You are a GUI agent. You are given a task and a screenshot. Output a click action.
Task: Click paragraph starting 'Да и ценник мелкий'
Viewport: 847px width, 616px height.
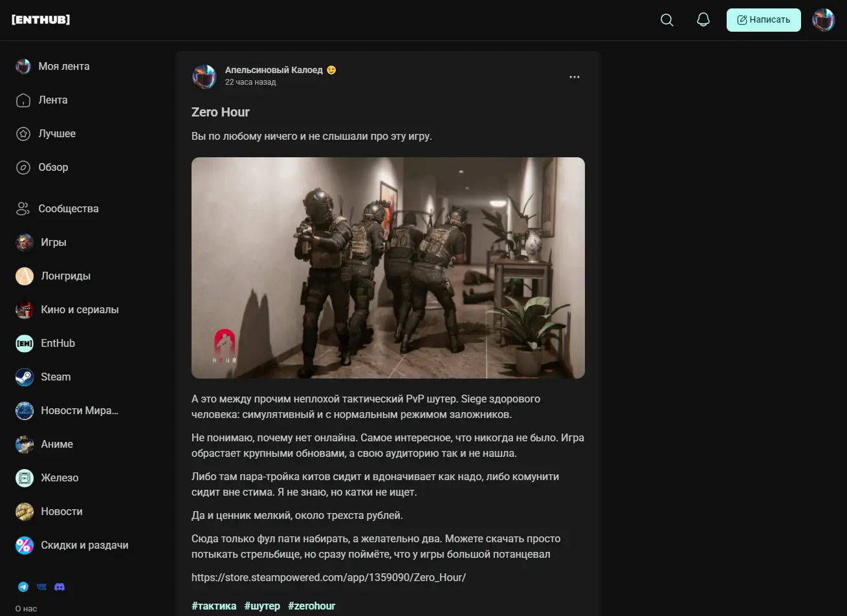[297, 516]
